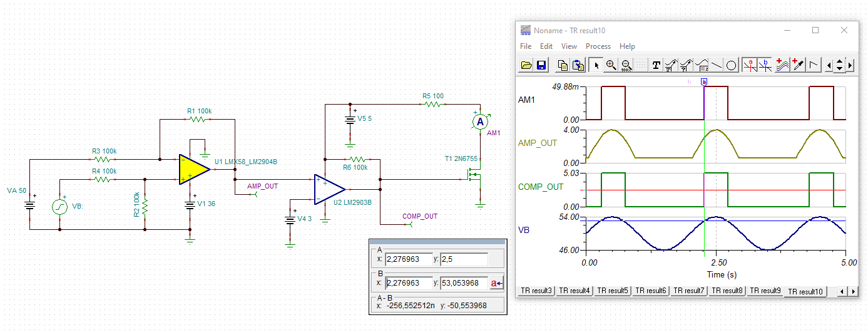
Task: Select the pointer arrow tool
Action: 596,65
